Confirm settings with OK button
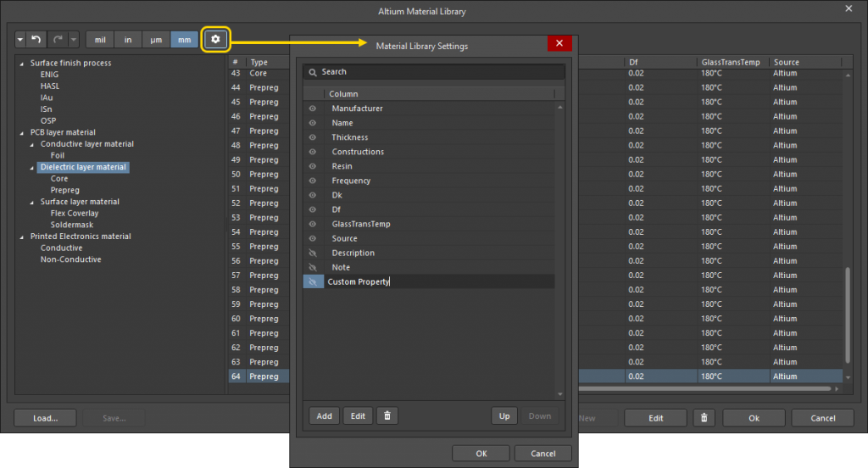Viewport: 868px width, 468px height. 481,454
